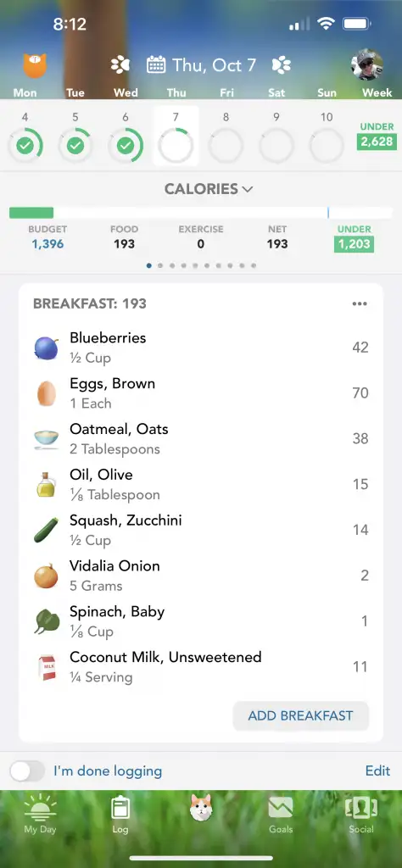Open the Blueberries food entry
The width and height of the screenshot is (402, 868).
[201, 348]
